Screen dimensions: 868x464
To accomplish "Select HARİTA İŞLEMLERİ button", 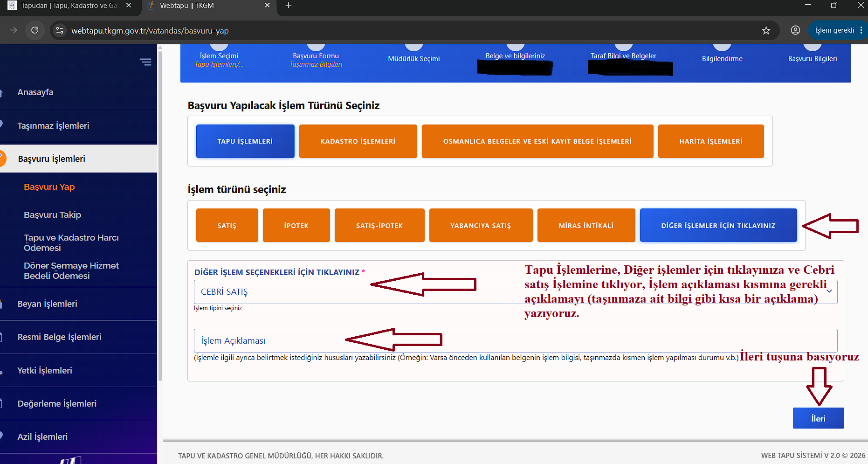I will point(711,141).
